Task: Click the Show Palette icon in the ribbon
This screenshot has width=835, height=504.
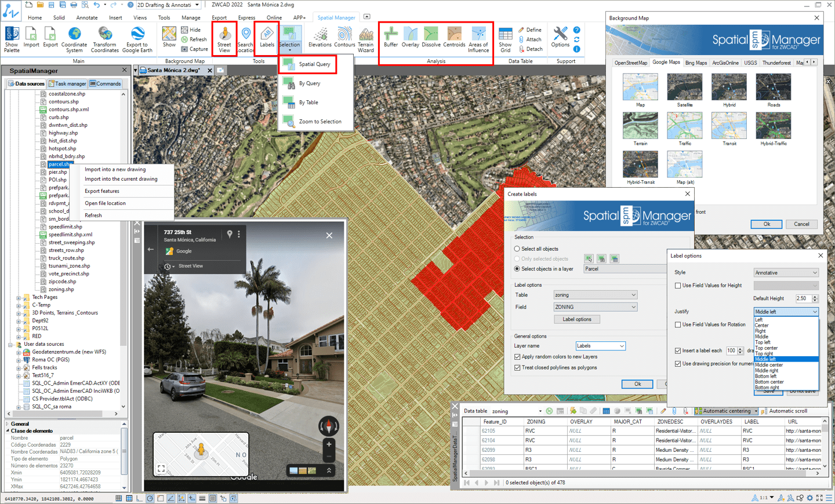Action: [x=12, y=39]
